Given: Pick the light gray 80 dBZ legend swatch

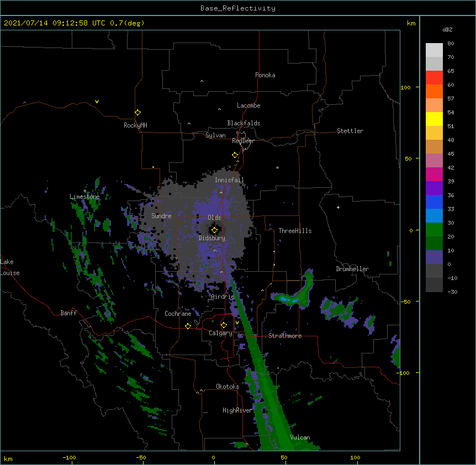Looking at the screenshot, I should click(434, 50).
